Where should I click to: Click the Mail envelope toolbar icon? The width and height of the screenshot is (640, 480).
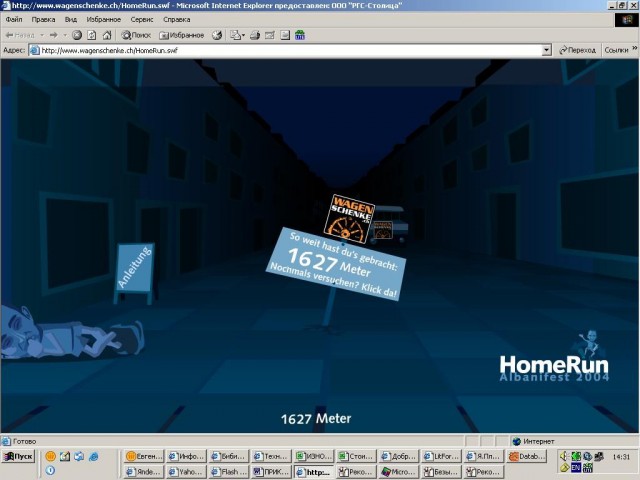(235, 35)
